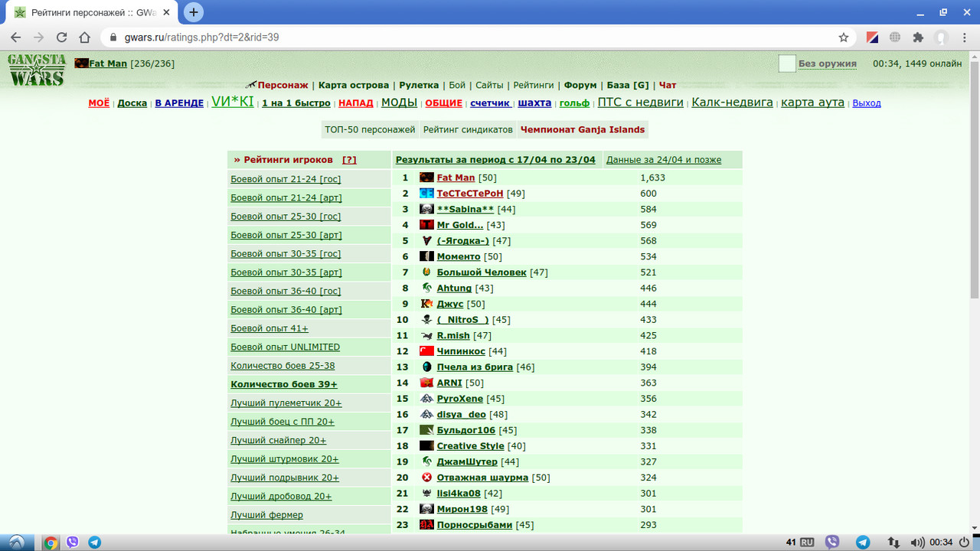This screenshot has width=980, height=551.
Task: Open the Fat Man player profile link
Action: tap(456, 178)
